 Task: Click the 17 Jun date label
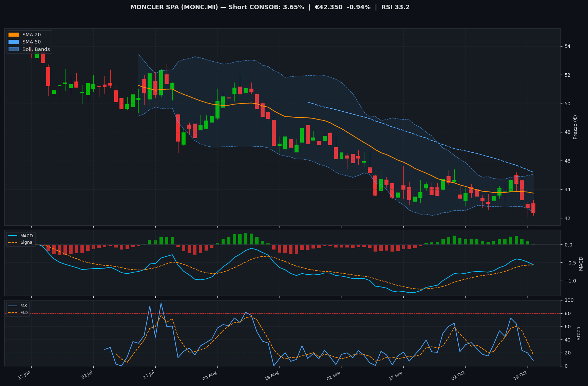click(24, 376)
